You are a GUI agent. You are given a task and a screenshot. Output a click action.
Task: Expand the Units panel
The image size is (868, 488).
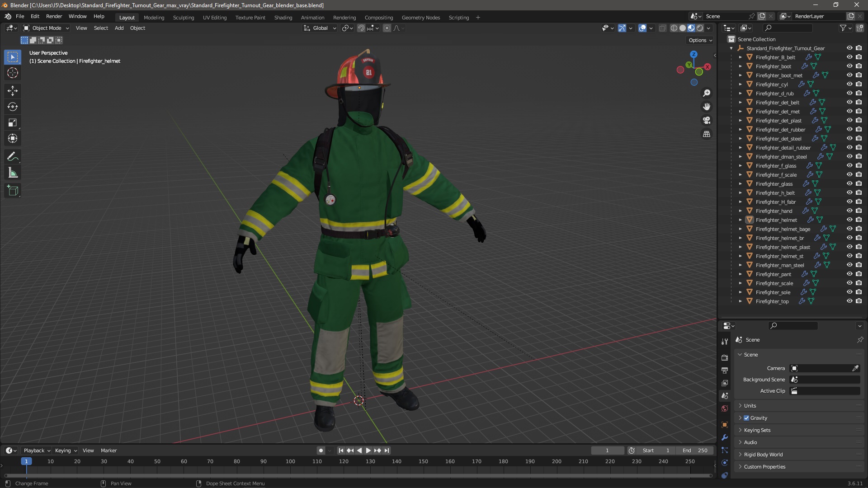750,406
